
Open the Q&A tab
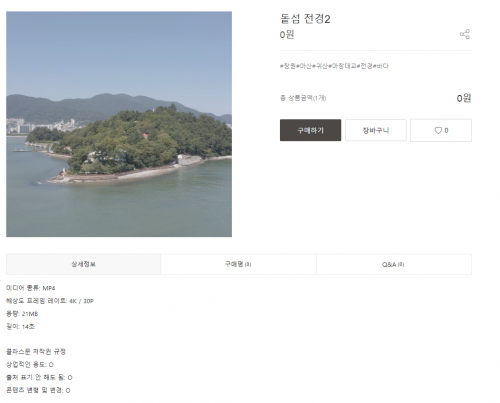393,264
